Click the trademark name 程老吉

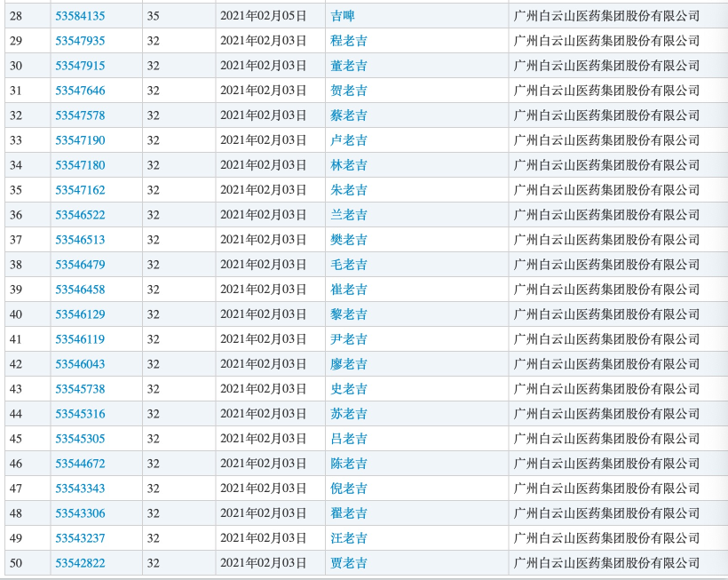[x=349, y=41]
